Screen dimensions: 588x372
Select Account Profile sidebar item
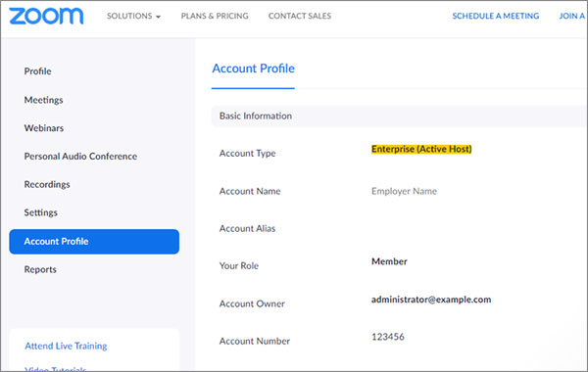coord(94,242)
